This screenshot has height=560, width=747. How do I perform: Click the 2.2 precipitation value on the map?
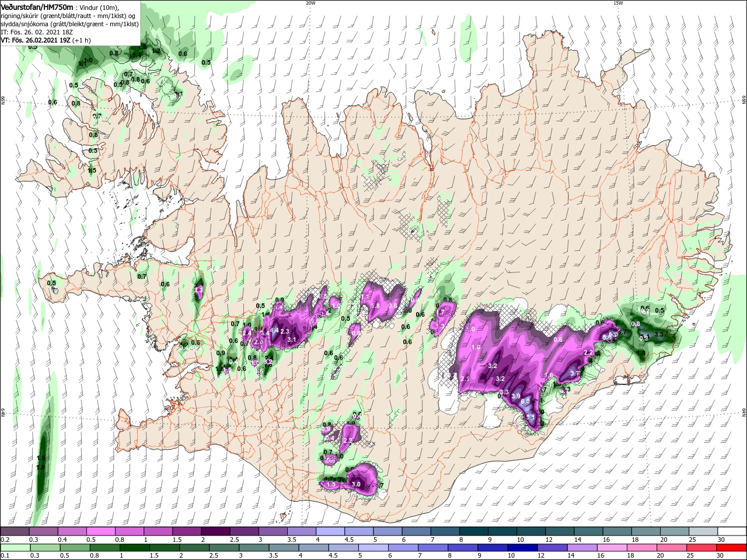pos(588,353)
